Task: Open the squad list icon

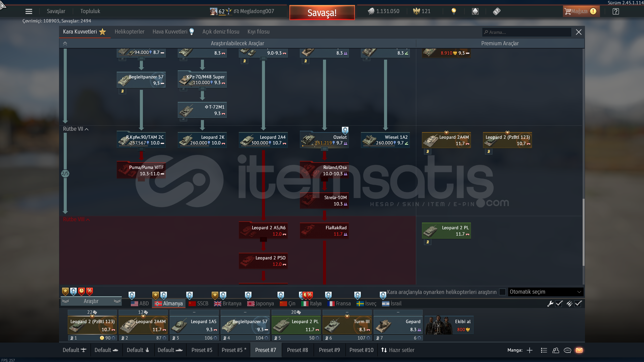Action: [544, 350]
